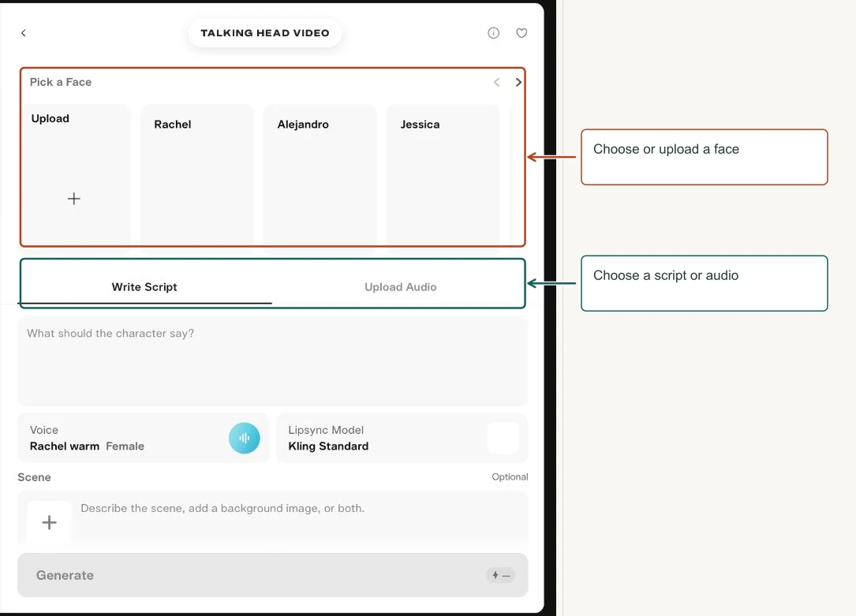Go back with the left chevron icon
The image size is (856, 616).
(x=24, y=33)
